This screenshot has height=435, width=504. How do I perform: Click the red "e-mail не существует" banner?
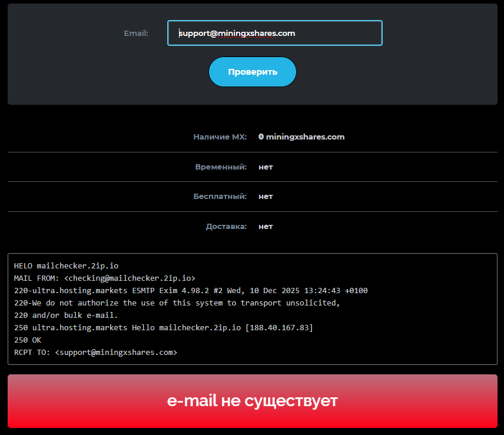click(253, 401)
